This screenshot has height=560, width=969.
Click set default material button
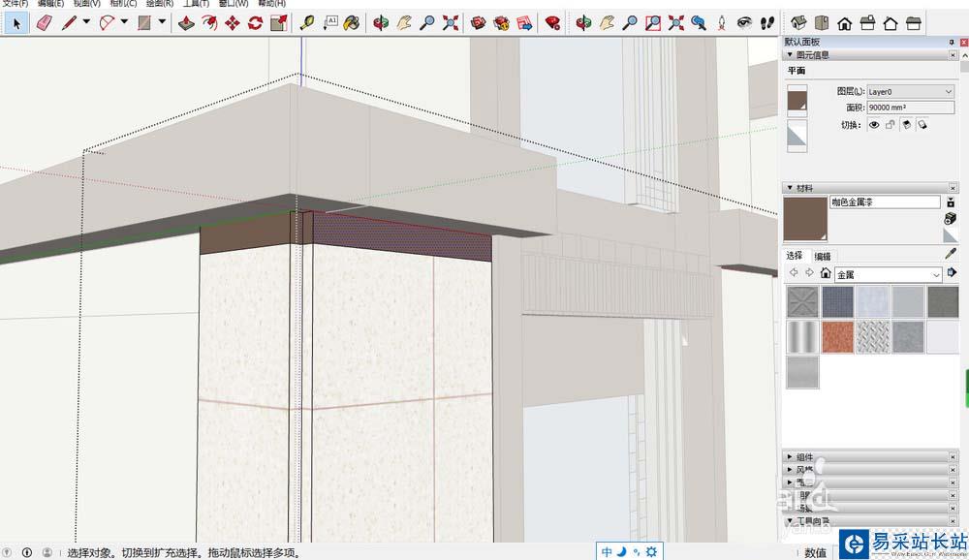click(x=951, y=234)
